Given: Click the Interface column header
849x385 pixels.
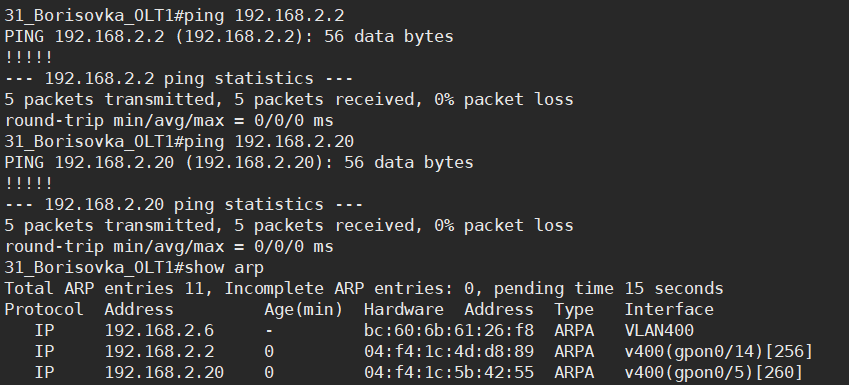Looking at the screenshot, I should [669, 310].
